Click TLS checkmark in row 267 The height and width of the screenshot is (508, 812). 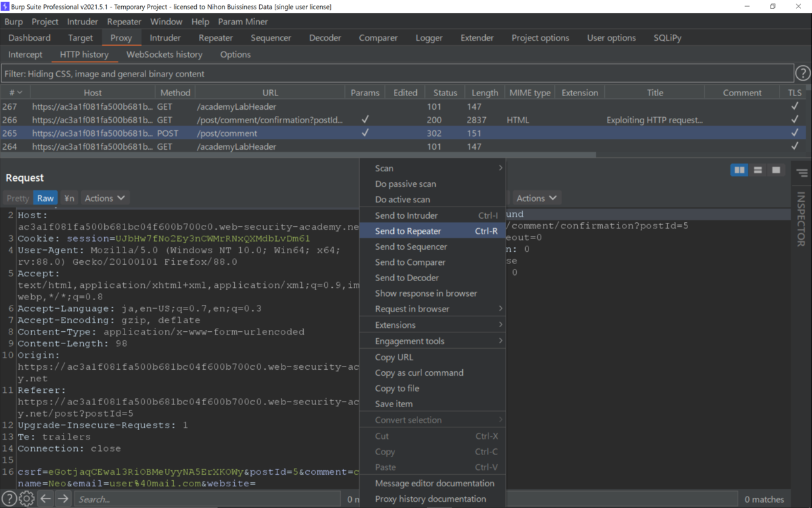[794, 106]
